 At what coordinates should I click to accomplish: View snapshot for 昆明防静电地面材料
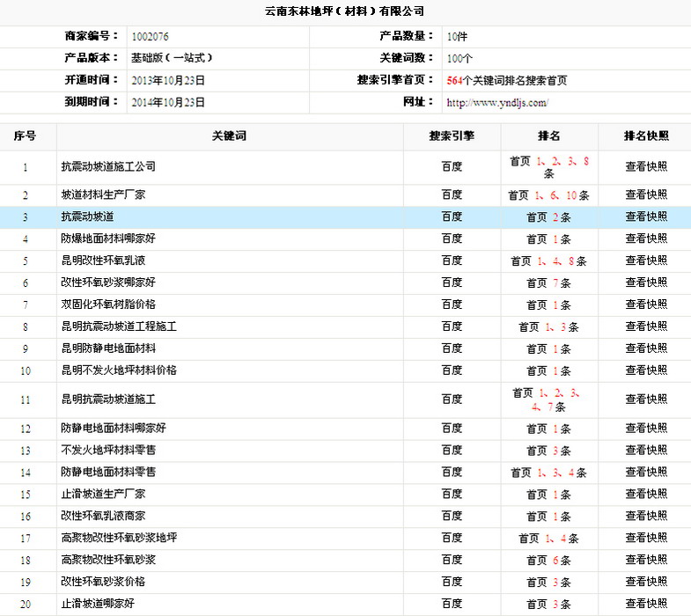pyautogui.click(x=646, y=348)
